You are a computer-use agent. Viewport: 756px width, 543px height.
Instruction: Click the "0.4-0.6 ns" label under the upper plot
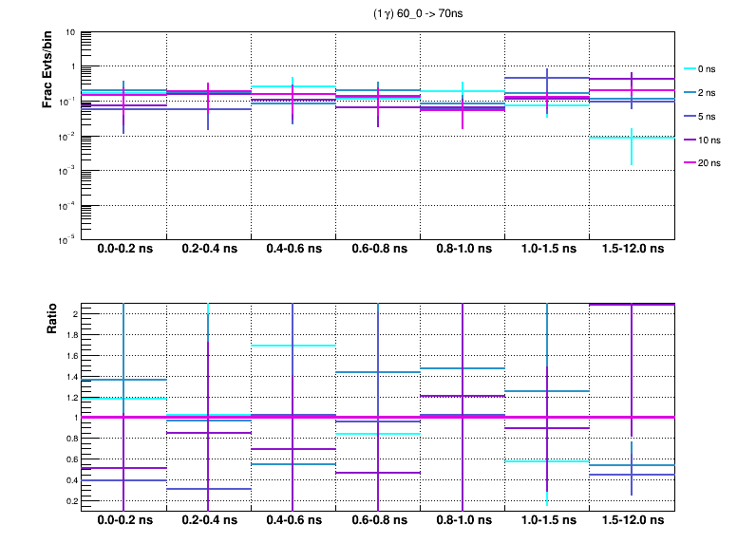pos(293,250)
